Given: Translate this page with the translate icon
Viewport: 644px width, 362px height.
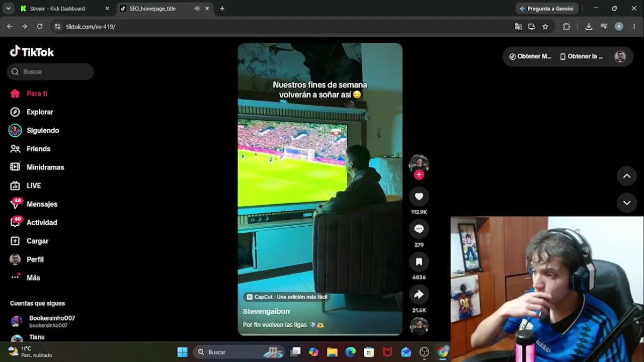Looking at the screenshot, I should [518, 27].
